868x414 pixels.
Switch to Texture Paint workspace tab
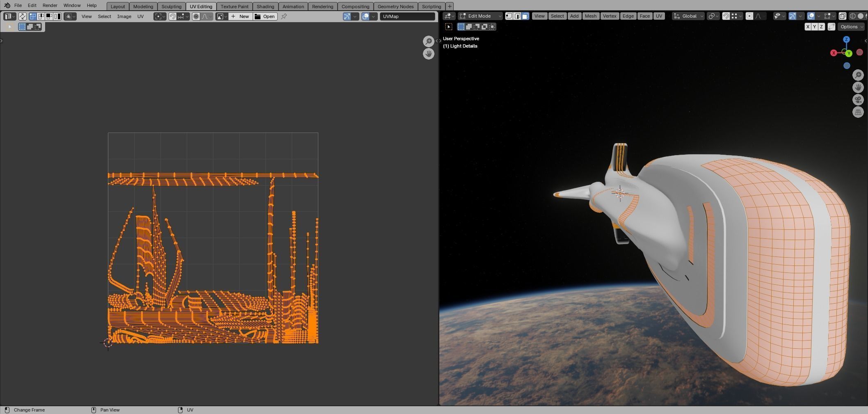[x=235, y=7]
